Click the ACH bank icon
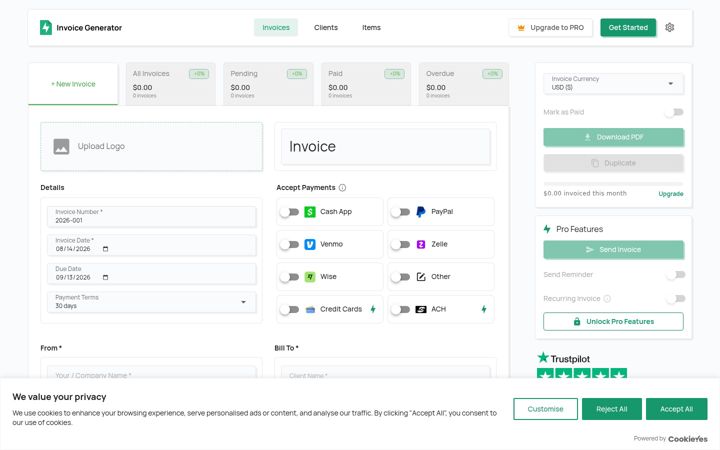Image resolution: width=720 pixels, height=450 pixels. point(421,309)
